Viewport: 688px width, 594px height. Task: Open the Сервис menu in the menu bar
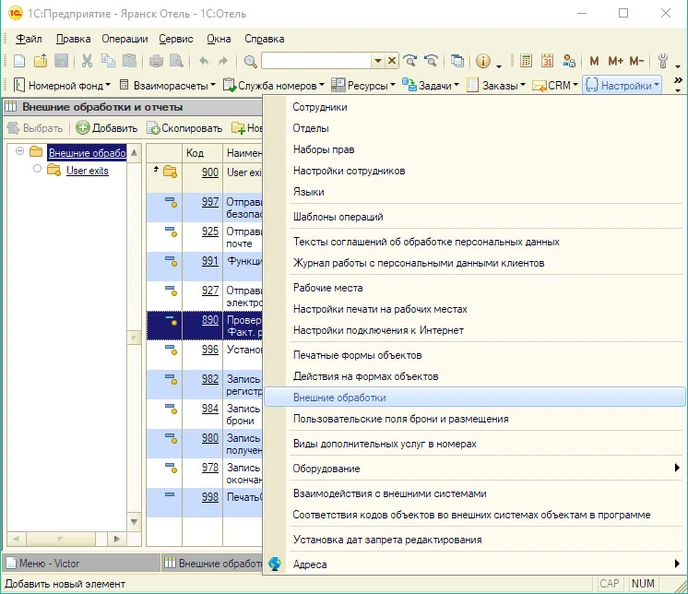coord(175,39)
